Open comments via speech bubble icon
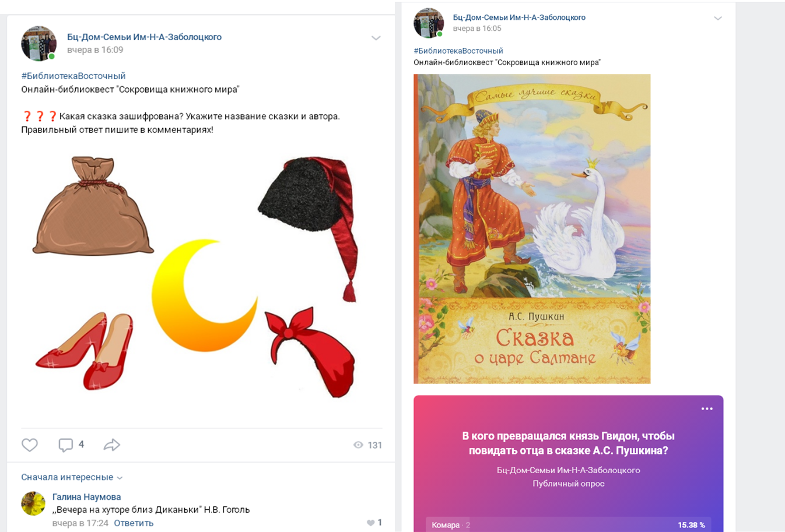This screenshot has height=532, width=785. [66, 445]
